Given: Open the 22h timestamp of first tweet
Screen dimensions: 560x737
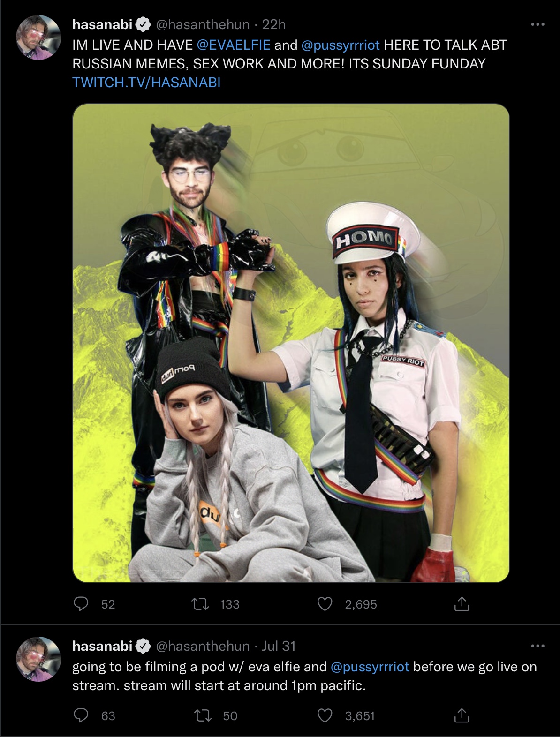Looking at the screenshot, I should [273, 24].
